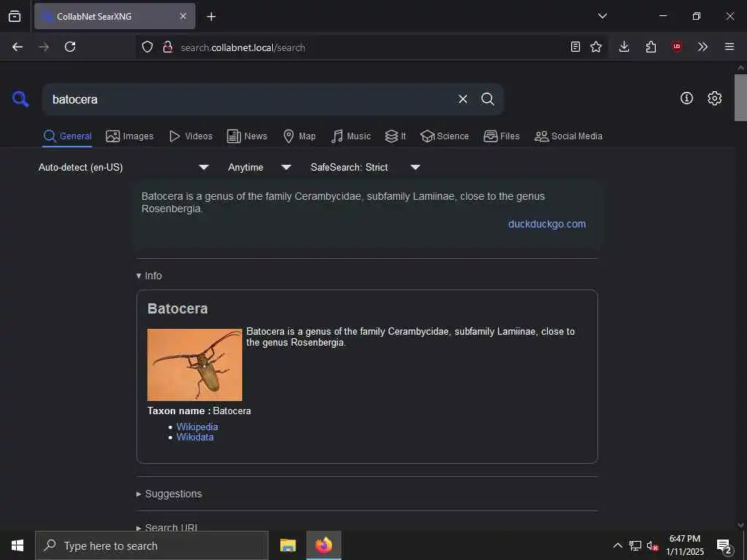
Task: Close the CollabNet SearXNG tab
Action: click(183, 16)
